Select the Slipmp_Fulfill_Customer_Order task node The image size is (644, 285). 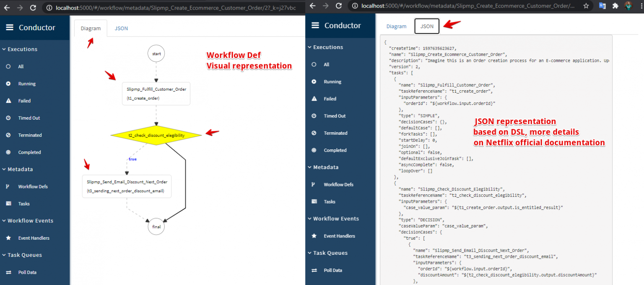coord(156,93)
